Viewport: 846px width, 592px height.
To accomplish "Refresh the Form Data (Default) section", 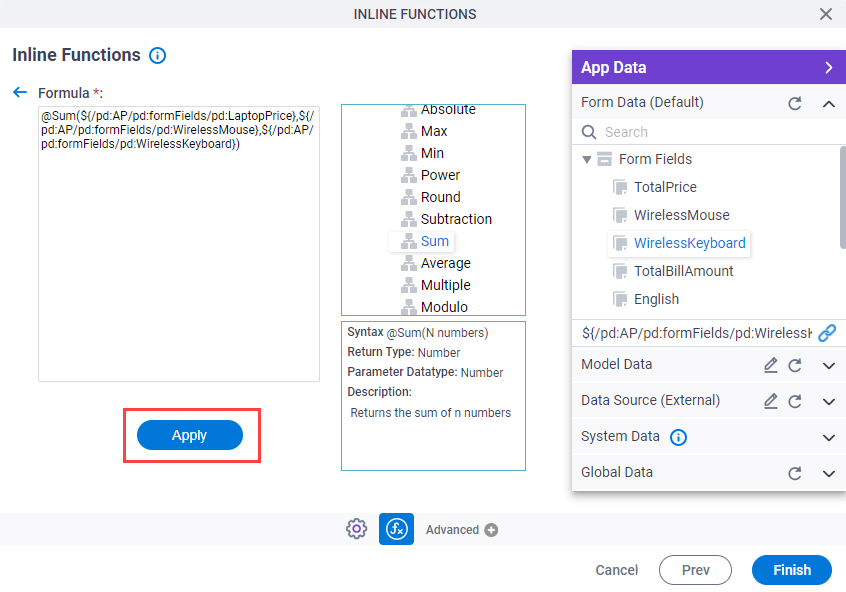I will click(794, 103).
